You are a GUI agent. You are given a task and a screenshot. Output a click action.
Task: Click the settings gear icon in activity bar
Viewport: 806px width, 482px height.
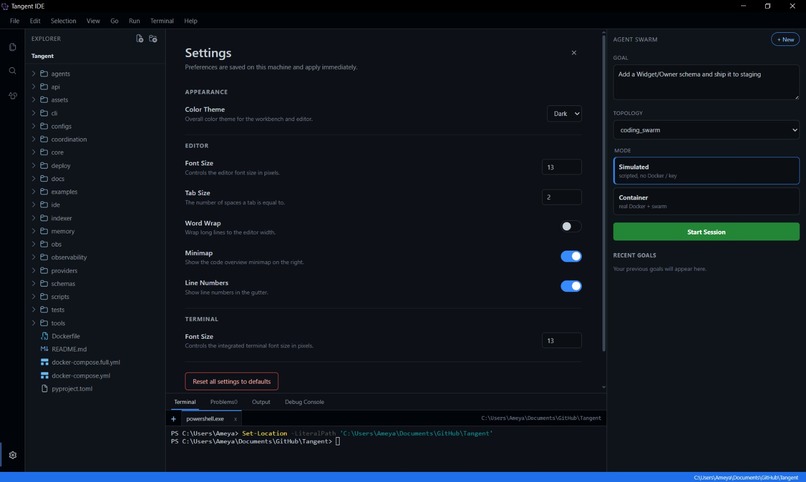[x=12, y=455]
